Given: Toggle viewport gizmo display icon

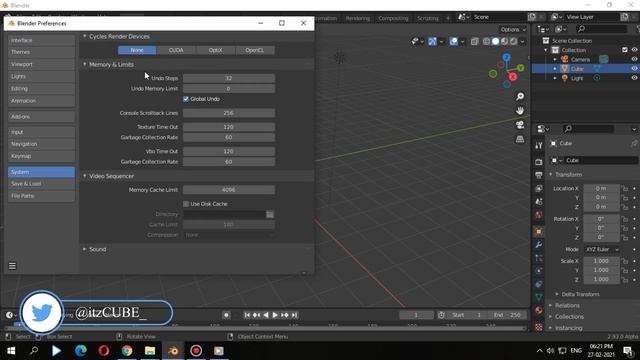Looking at the screenshot, I should (x=432, y=41).
